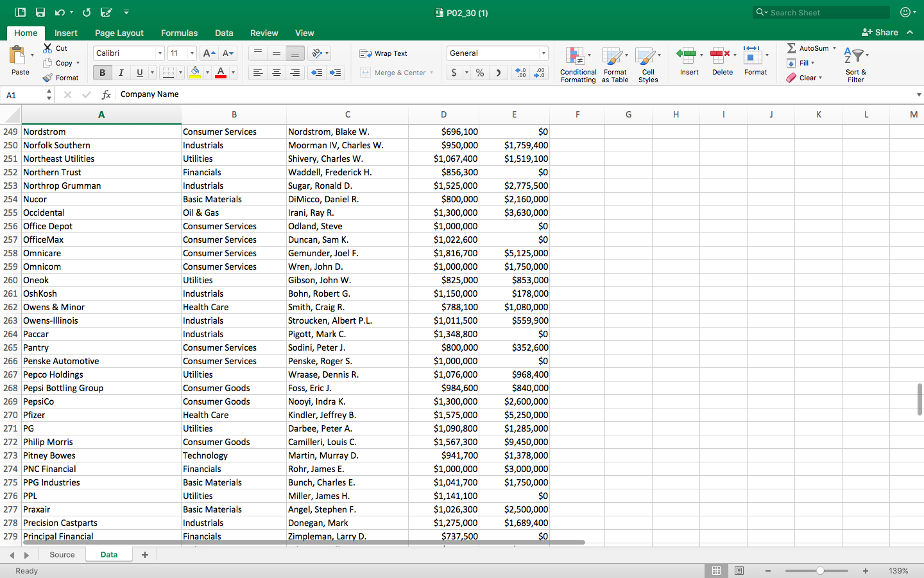
Task: Delete cells using Delete icon
Action: tap(720, 55)
